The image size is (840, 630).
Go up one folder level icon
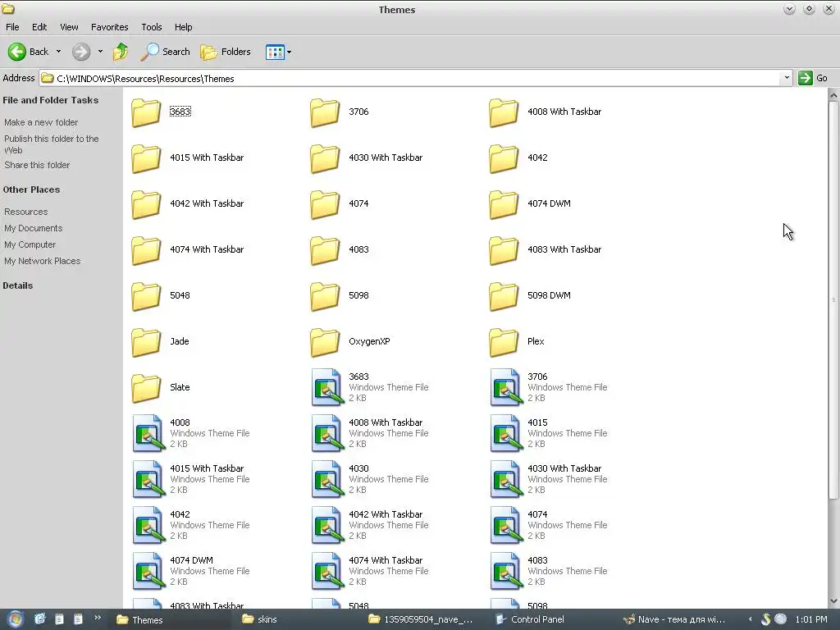[x=121, y=52]
